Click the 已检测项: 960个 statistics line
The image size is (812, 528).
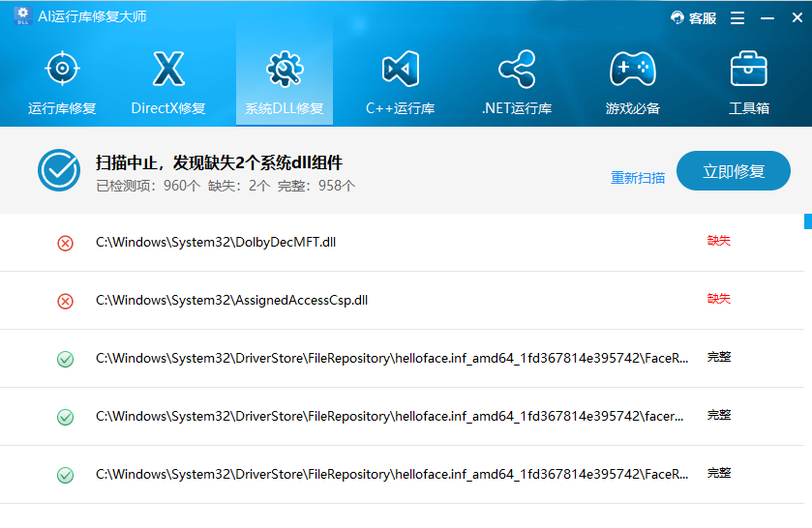tap(226, 186)
